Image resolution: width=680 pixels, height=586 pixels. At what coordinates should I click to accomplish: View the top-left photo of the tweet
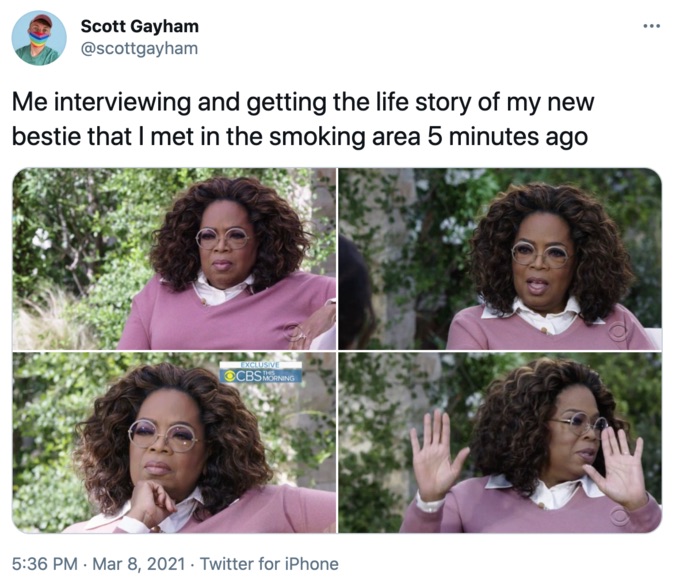point(174,259)
